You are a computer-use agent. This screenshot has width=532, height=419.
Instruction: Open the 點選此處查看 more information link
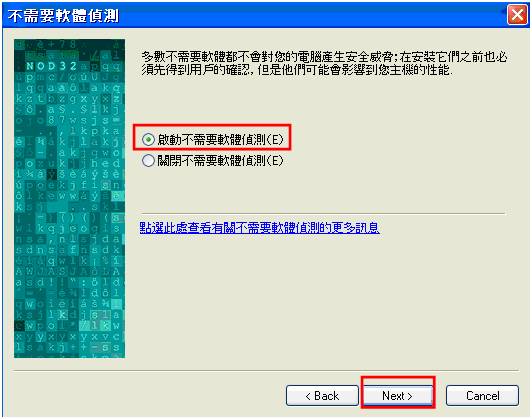point(260,228)
